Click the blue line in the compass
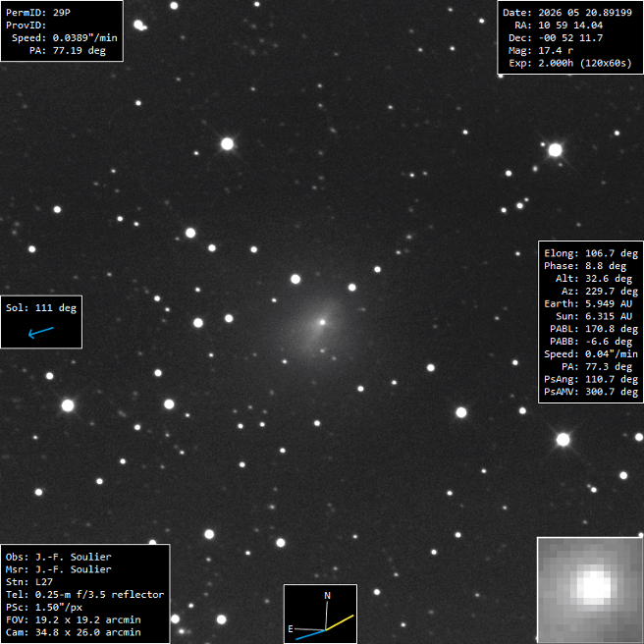Image resolution: width=644 pixels, height=644 pixels. coord(311,634)
